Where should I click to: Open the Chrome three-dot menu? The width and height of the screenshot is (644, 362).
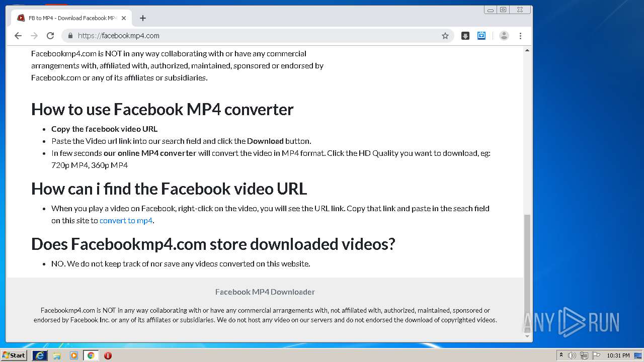tap(520, 36)
